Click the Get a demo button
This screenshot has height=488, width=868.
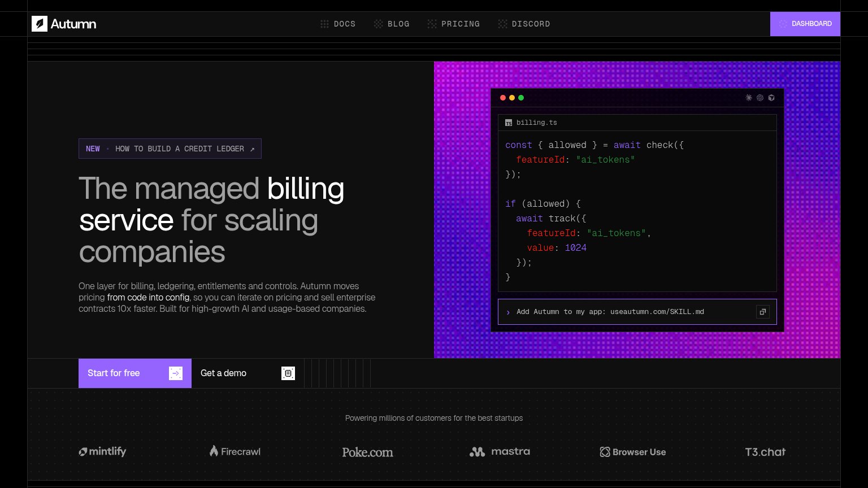tap(248, 373)
